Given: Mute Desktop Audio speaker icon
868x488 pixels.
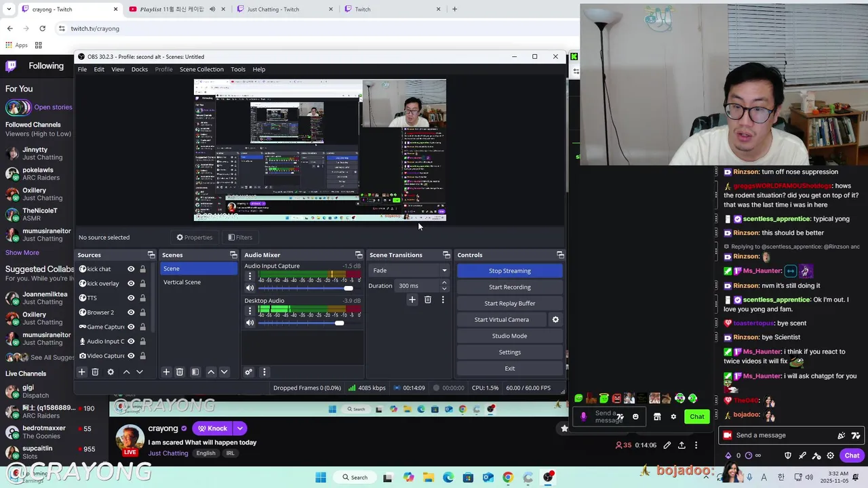Looking at the screenshot, I should tap(250, 323).
